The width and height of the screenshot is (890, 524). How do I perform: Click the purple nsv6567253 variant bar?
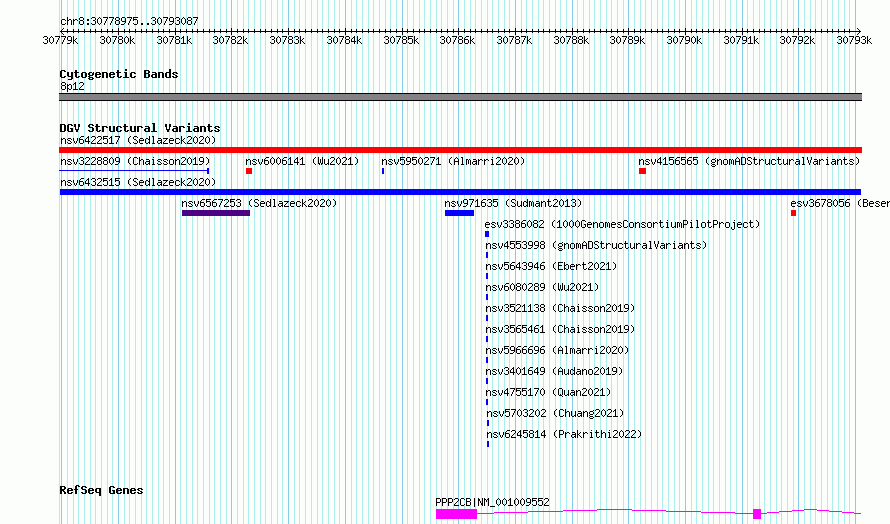click(216, 213)
